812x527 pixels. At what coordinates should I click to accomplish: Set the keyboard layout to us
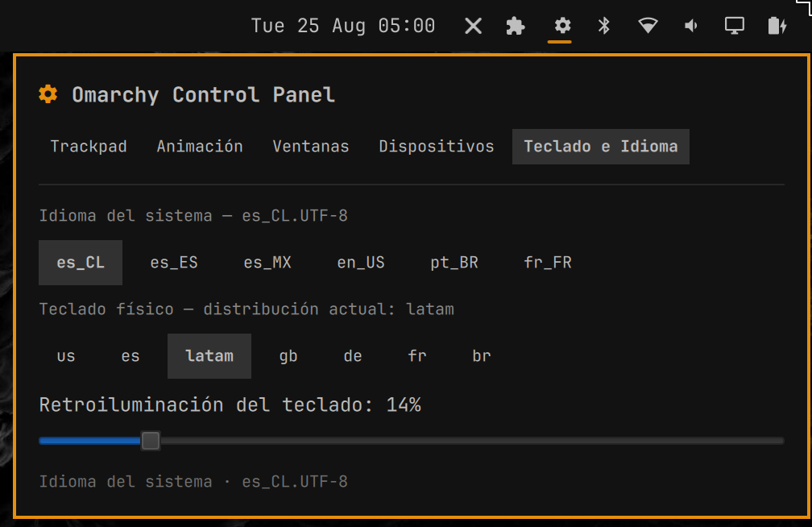click(x=66, y=356)
